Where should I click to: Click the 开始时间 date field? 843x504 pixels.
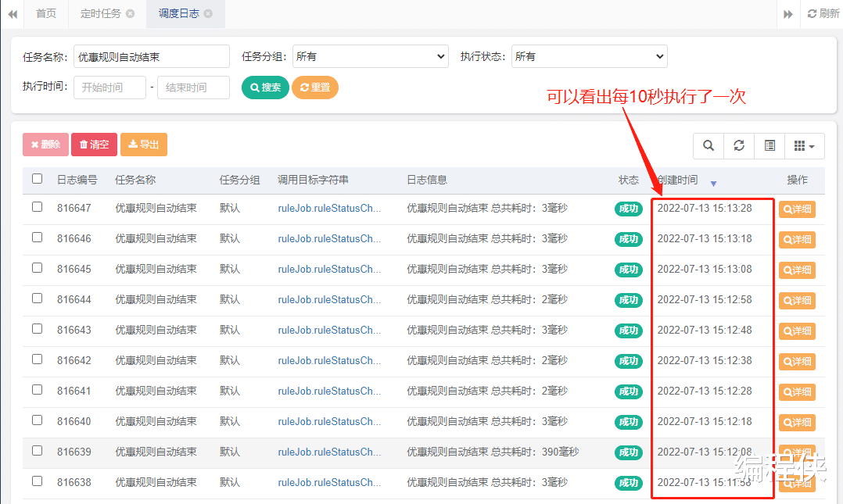[109, 88]
